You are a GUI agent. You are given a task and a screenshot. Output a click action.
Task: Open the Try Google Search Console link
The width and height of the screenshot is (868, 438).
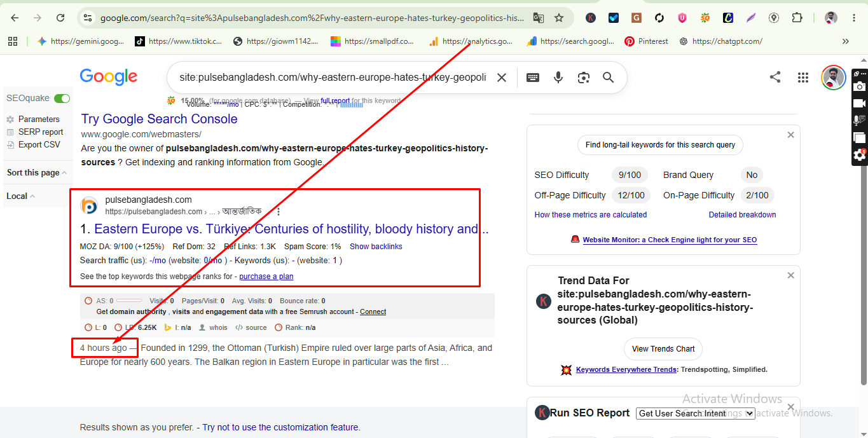159,119
